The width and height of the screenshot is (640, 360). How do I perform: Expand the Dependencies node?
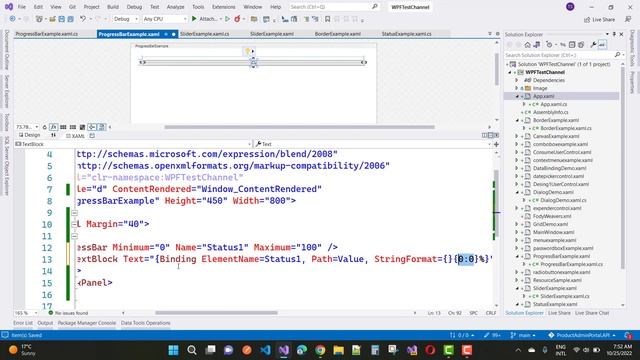[x=517, y=80]
